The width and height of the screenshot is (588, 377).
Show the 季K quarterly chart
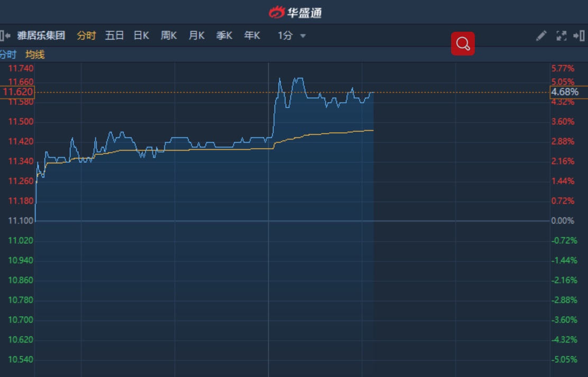(x=224, y=35)
